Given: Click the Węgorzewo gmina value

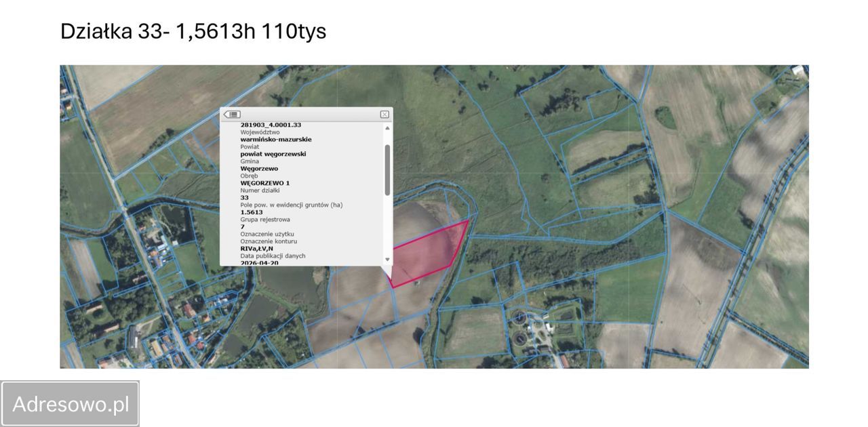Looking at the screenshot, I should (259, 169).
